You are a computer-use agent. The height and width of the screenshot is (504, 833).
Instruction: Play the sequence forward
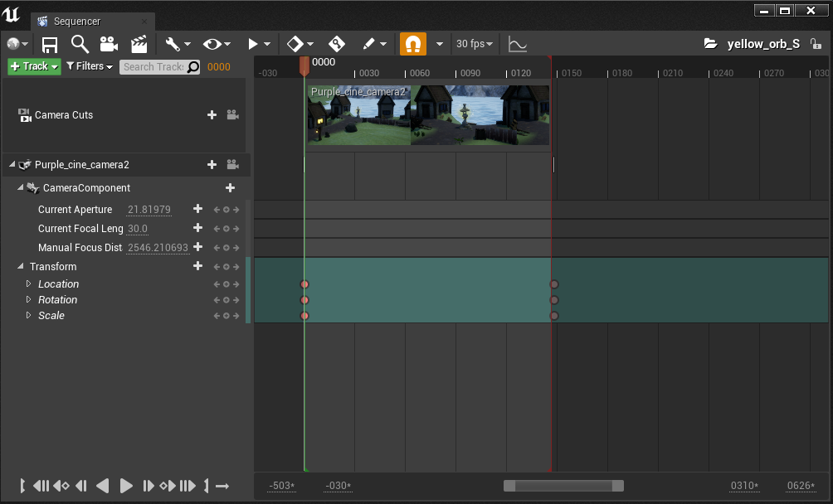pos(126,486)
